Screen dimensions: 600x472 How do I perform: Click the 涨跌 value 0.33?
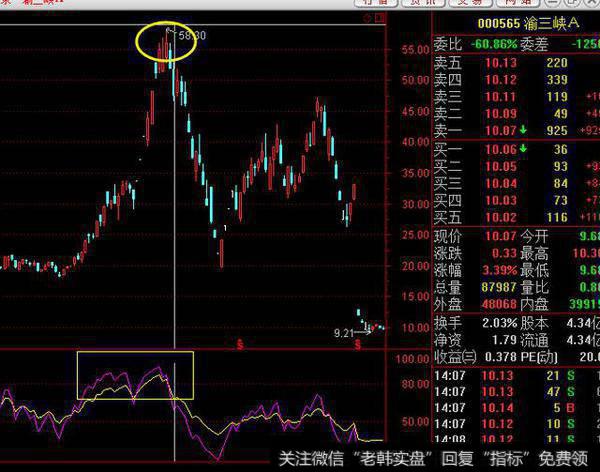504,253
